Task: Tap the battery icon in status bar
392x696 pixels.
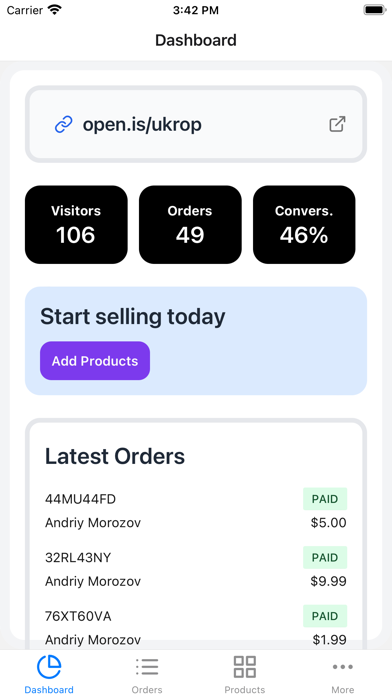Action: [375, 10]
